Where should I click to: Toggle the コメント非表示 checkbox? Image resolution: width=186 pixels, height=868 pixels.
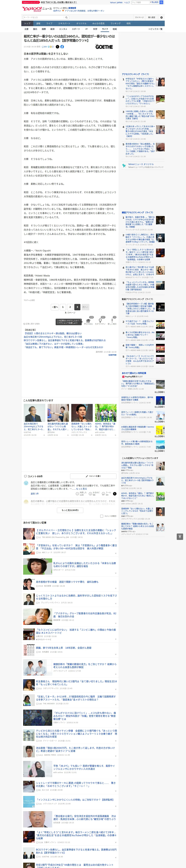point(102,516)
